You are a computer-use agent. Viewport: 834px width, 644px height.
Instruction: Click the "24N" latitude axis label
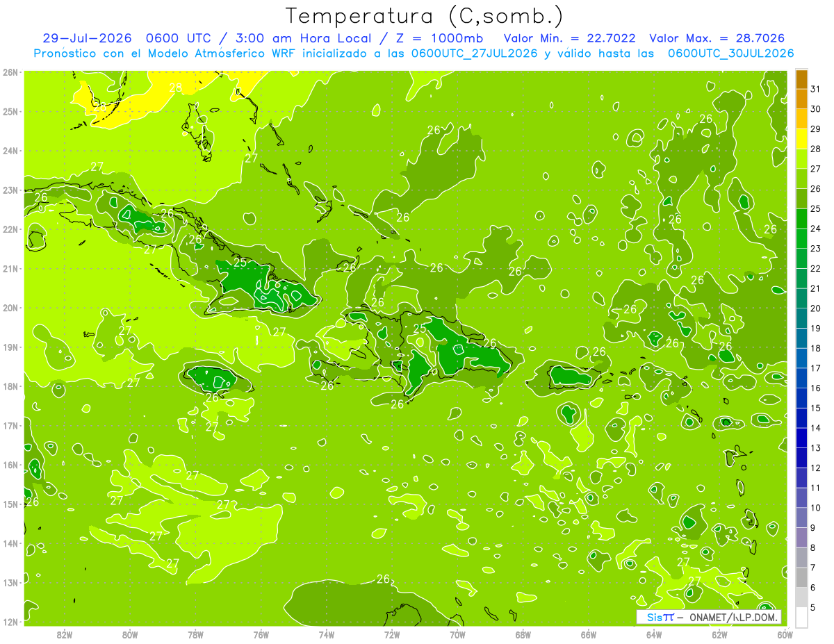pos(10,151)
